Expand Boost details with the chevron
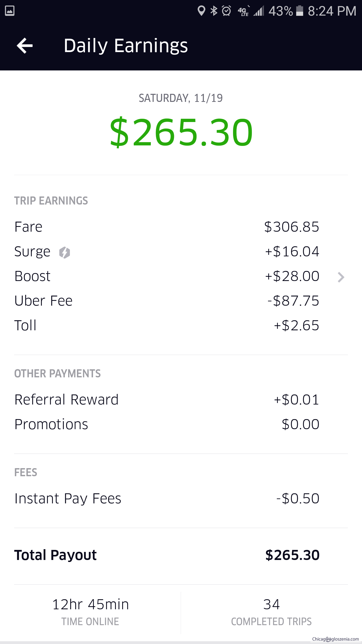 (341, 277)
